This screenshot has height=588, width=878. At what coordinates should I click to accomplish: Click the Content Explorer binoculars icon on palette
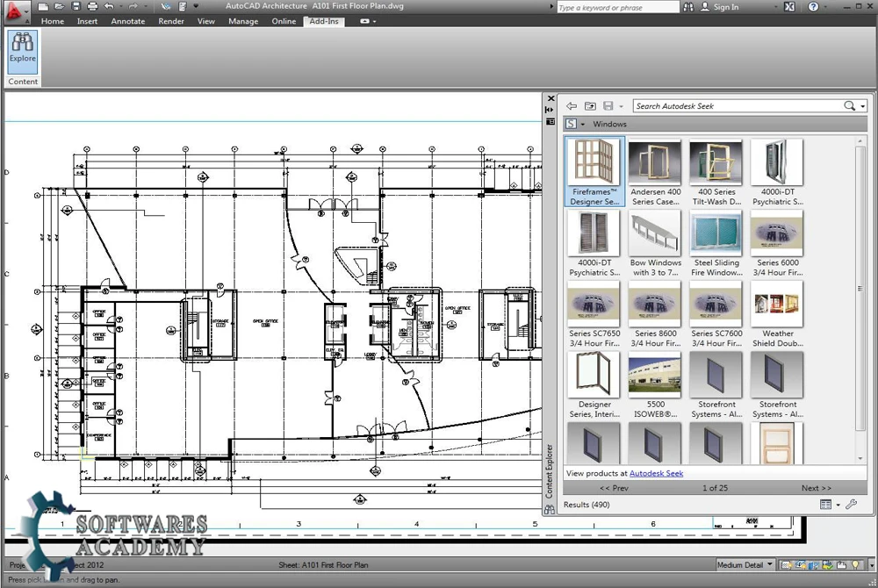tap(550, 510)
